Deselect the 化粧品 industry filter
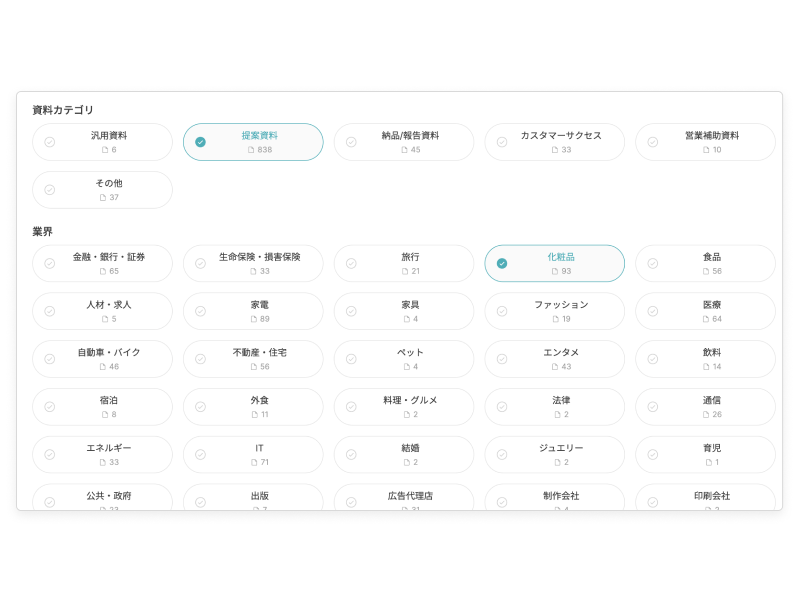800x600 pixels. 555,264
